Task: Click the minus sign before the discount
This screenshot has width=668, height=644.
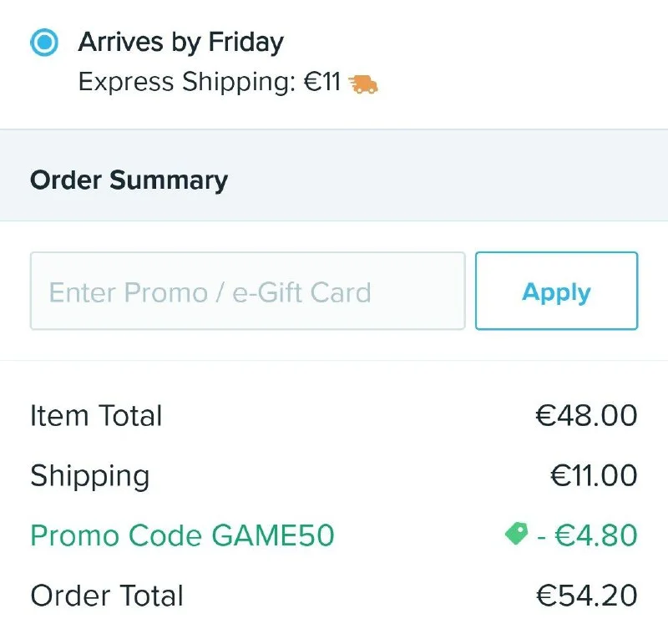Action: click(542, 535)
